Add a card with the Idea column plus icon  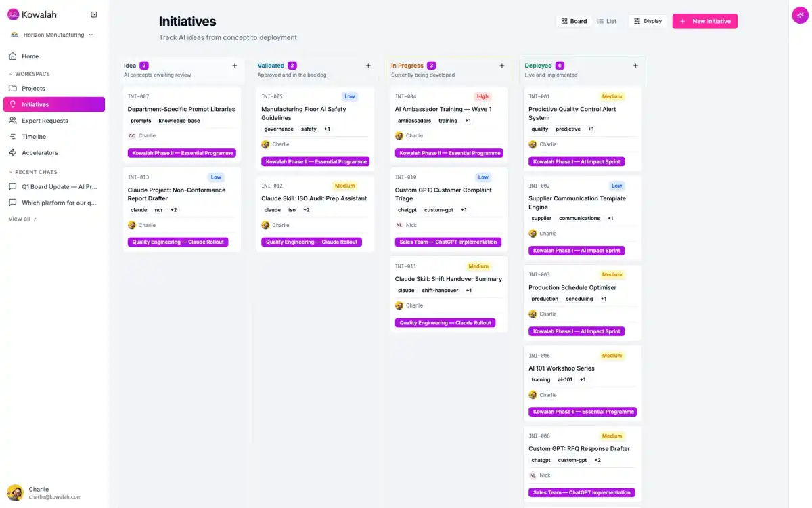(x=234, y=66)
